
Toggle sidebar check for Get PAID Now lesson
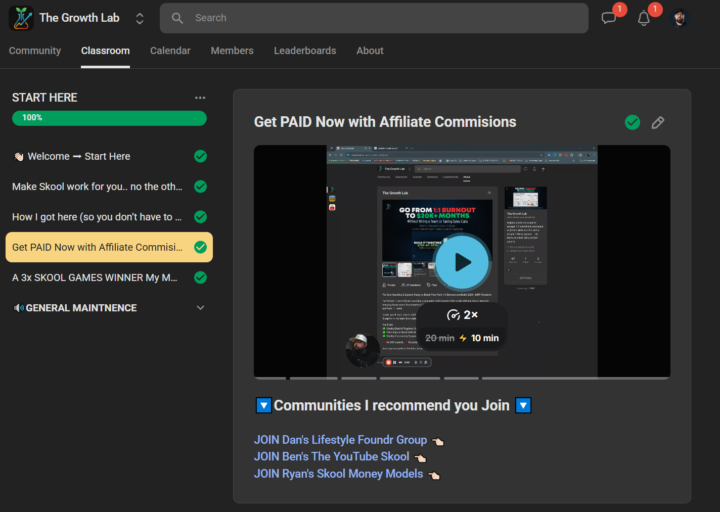[200, 247]
